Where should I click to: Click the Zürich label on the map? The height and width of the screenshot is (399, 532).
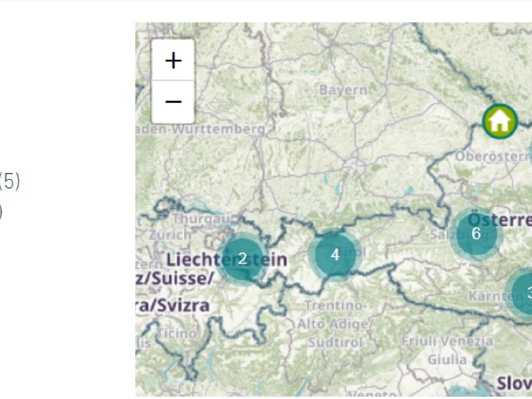click(x=170, y=235)
